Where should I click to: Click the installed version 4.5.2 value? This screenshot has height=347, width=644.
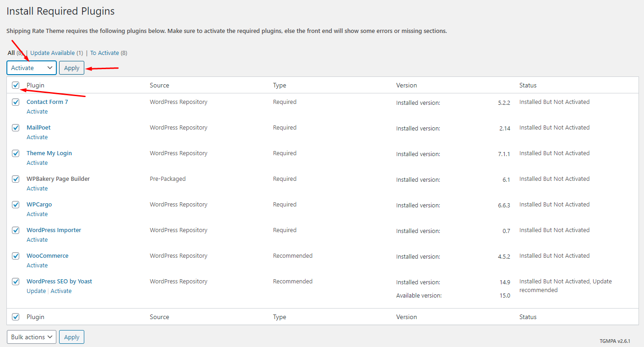pos(504,257)
